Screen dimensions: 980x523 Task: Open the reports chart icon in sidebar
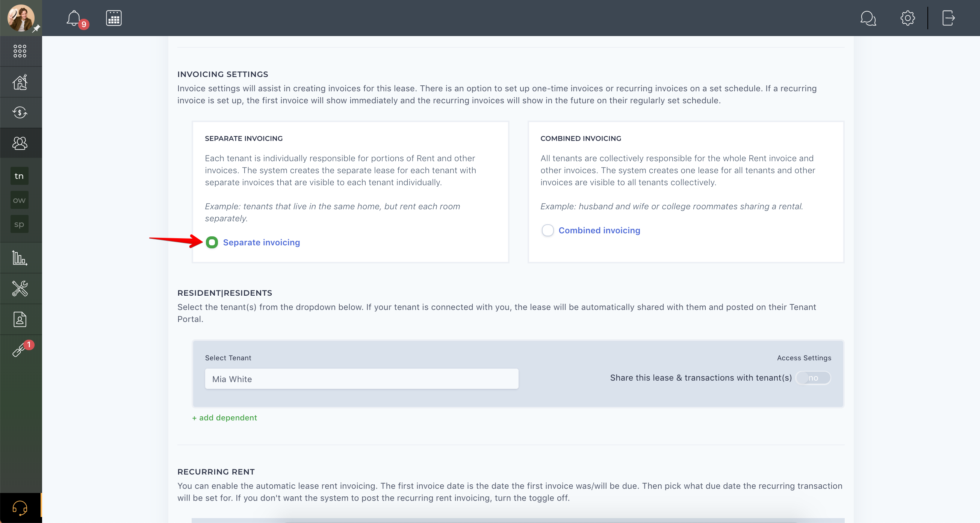click(x=20, y=258)
